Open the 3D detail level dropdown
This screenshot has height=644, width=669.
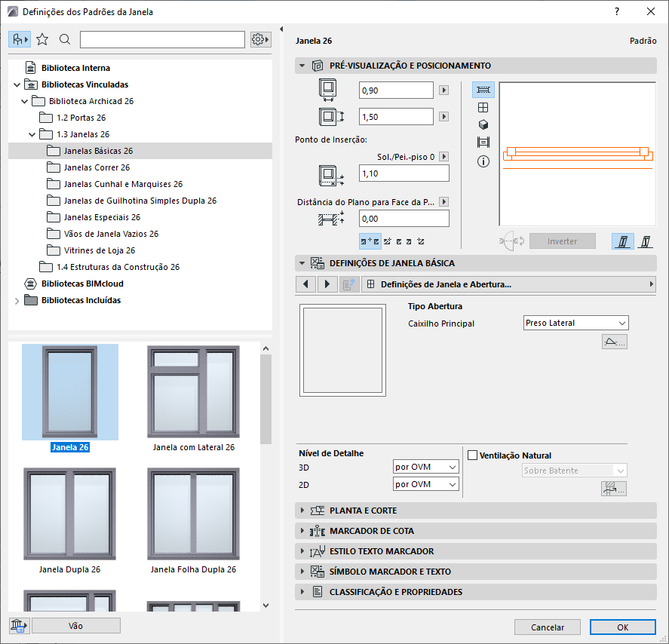click(x=426, y=467)
